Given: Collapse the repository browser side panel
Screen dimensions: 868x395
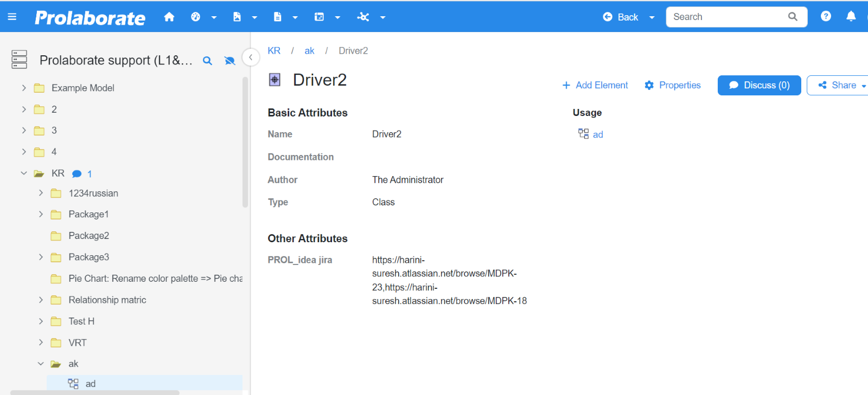Looking at the screenshot, I should coord(251,57).
